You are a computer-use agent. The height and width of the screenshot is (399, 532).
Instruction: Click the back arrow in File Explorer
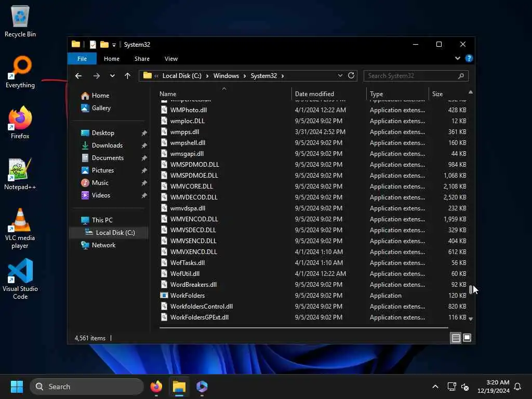[x=78, y=76]
